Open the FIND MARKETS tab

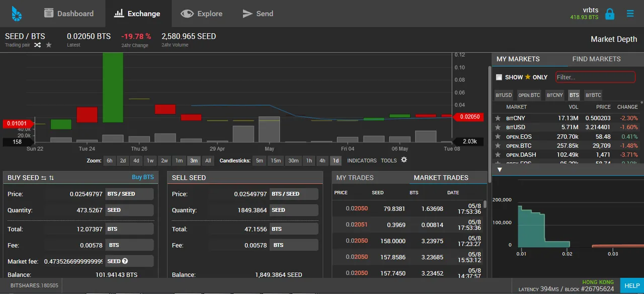point(596,59)
